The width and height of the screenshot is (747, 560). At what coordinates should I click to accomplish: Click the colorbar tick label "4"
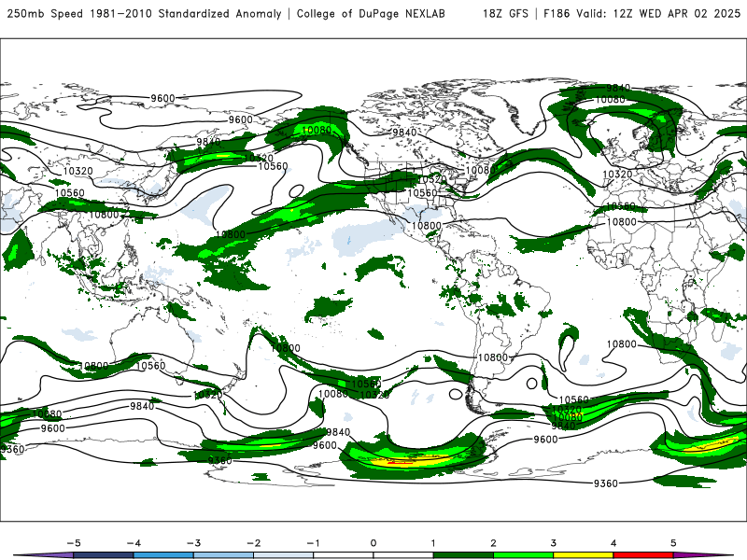[613, 543]
